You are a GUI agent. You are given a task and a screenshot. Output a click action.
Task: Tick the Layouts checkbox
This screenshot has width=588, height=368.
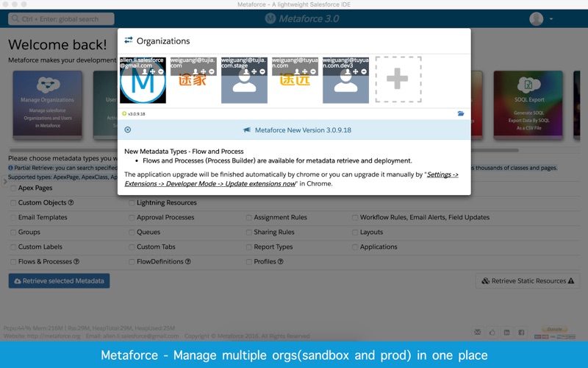355,233
